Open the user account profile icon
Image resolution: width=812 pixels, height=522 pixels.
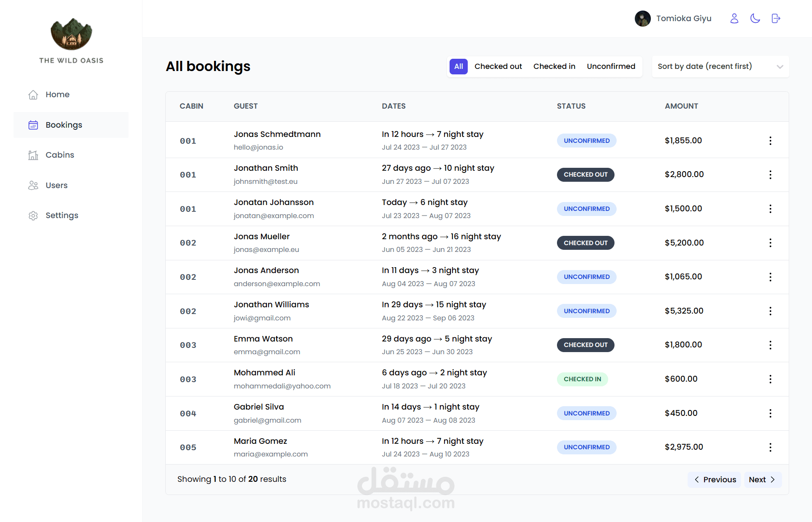[x=734, y=19]
